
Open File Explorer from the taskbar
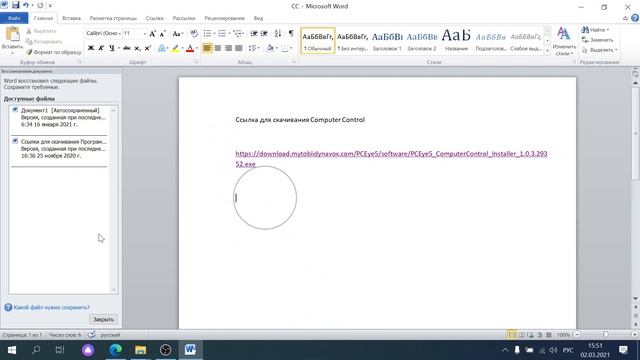(140, 350)
